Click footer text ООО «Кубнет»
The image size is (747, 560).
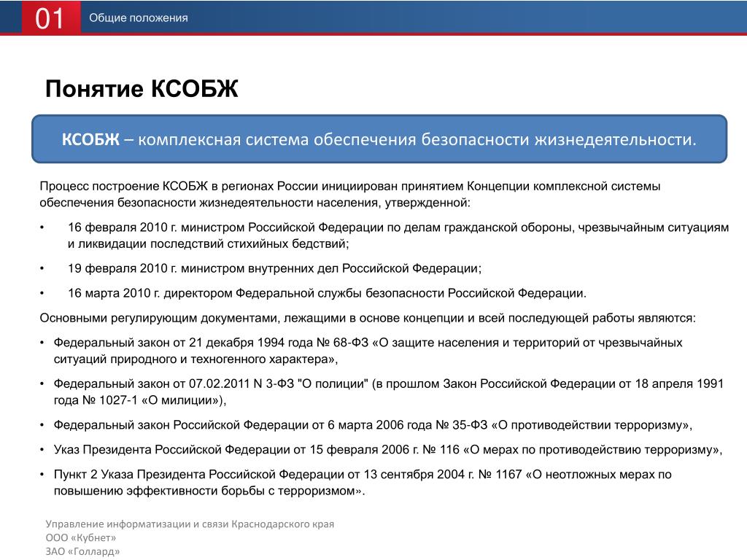point(80,537)
